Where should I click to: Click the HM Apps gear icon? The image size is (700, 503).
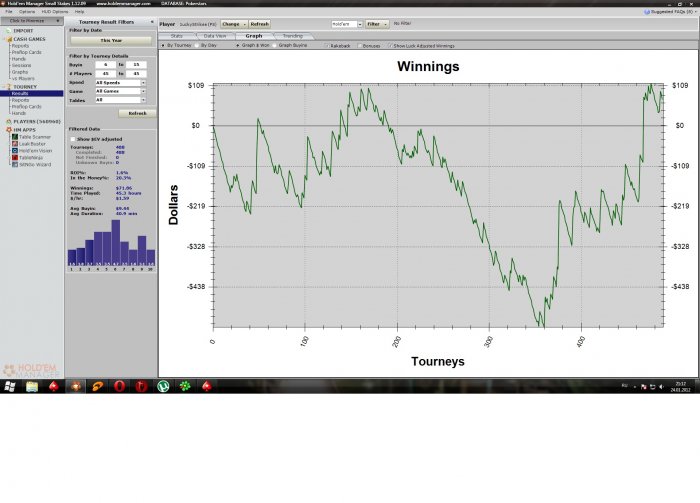tap(8, 130)
